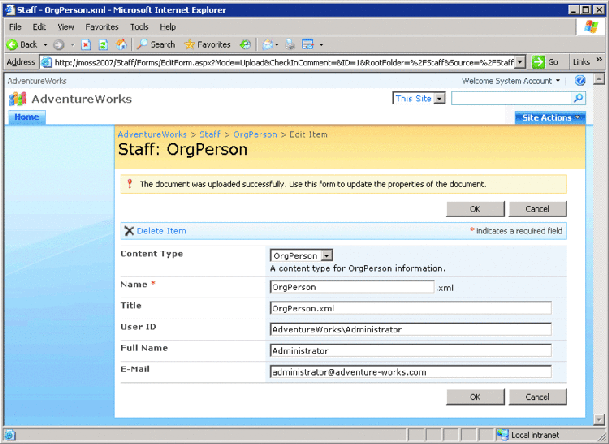Click the SharePoint help icon
Image resolution: width=609 pixels, height=444 pixels.
(x=580, y=81)
